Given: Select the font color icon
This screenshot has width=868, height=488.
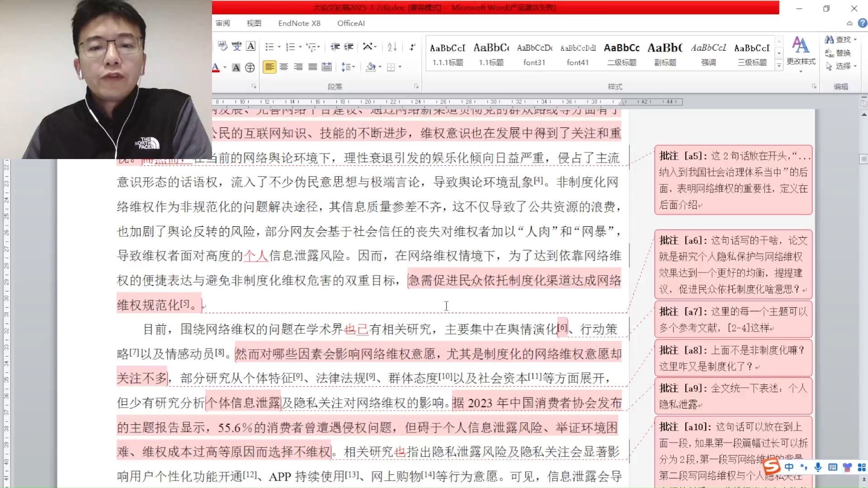Looking at the screenshot, I should click(x=217, y=67).
